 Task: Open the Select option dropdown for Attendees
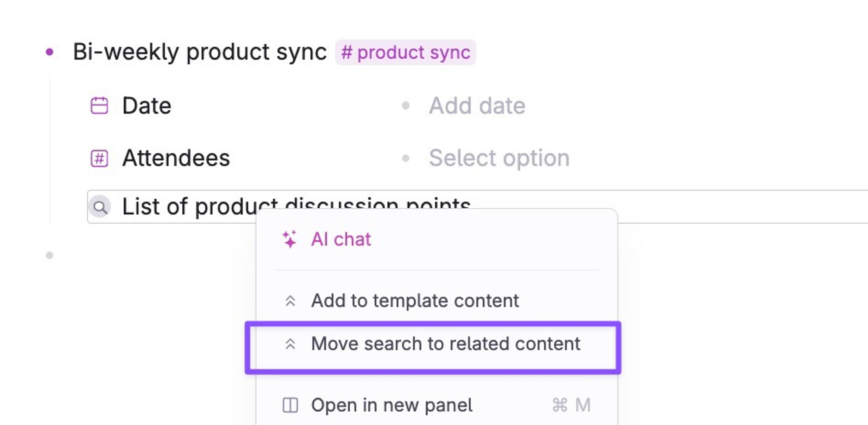(x=499, y=158)
